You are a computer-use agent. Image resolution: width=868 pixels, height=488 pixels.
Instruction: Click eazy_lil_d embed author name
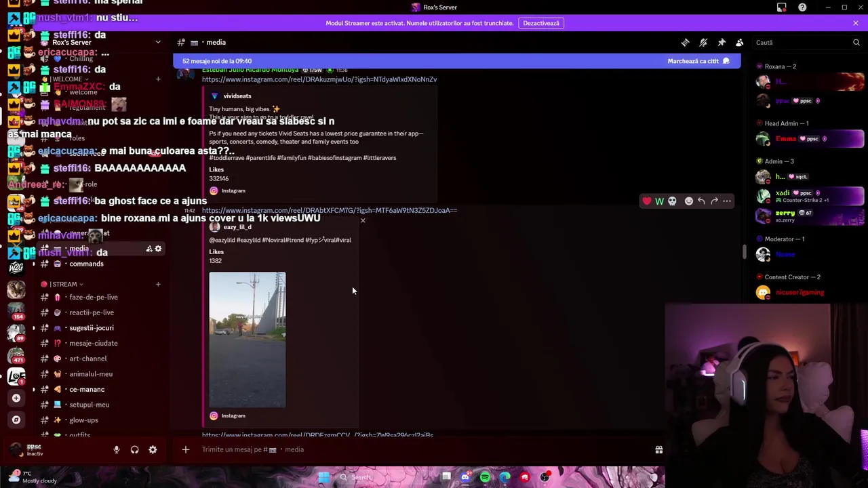point(237,227)
